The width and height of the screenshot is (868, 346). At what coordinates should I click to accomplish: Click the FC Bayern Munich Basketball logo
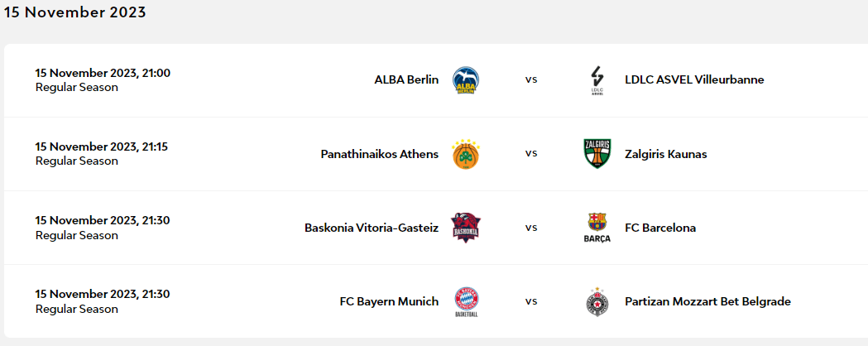pos(466,302)
